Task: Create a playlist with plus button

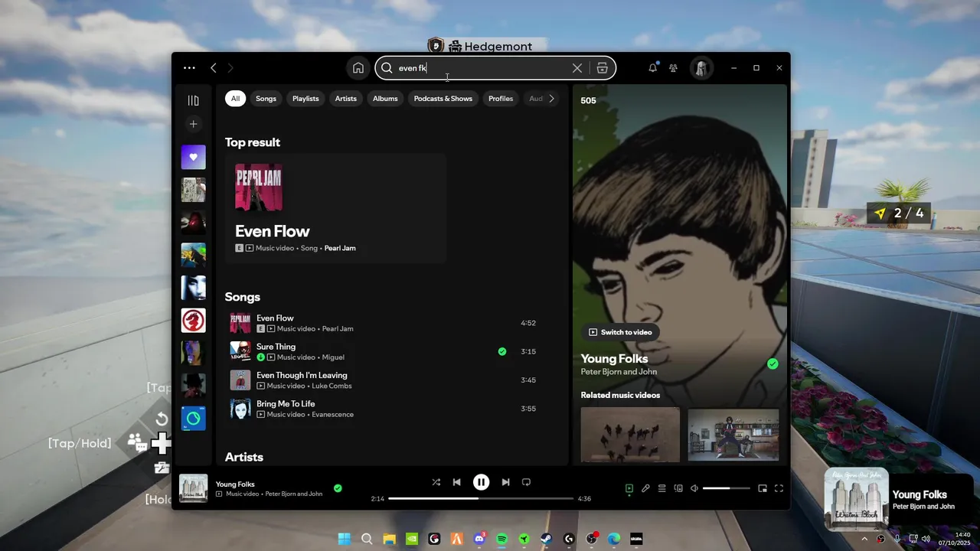Action: [x=193, y=124]
